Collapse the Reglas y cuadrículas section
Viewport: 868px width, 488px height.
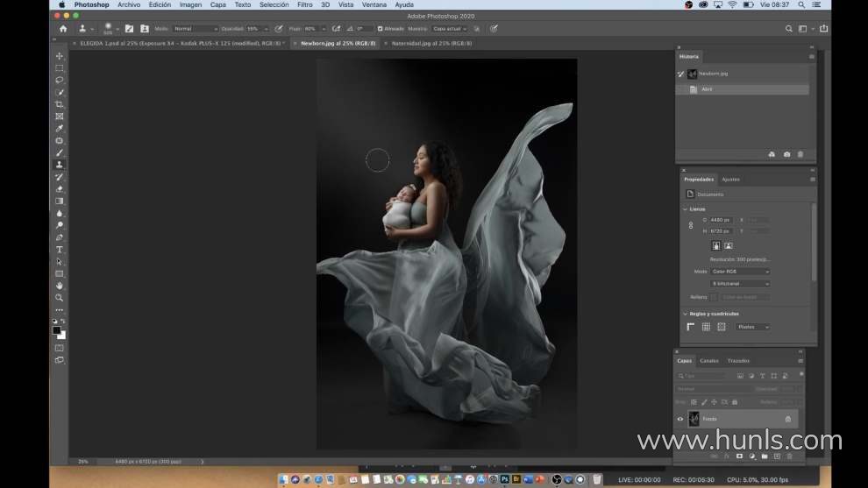[686, 314]
